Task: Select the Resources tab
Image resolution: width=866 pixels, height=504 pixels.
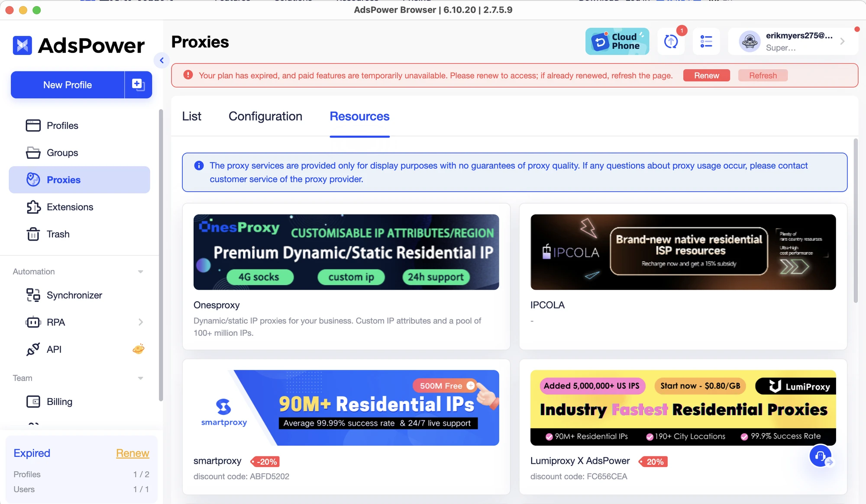Action: point(359,116)
